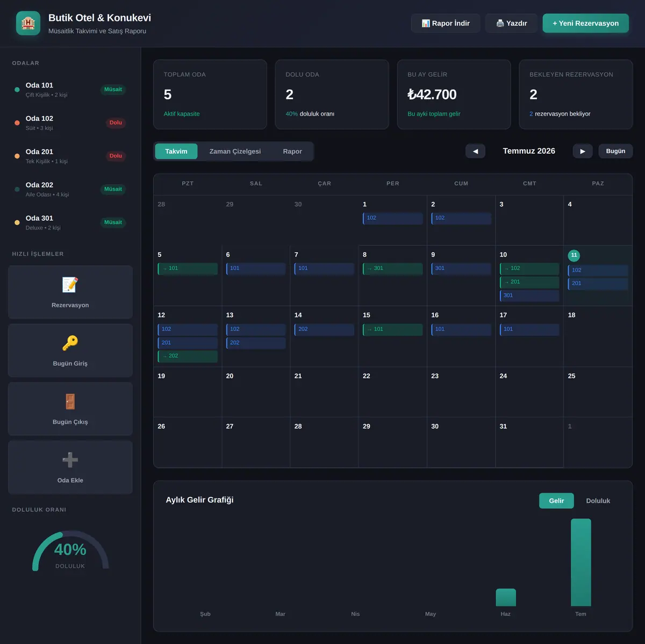Click the Bugün Giriş key icon
This screenshot has height=644, width=645.
tap(70, 343)
